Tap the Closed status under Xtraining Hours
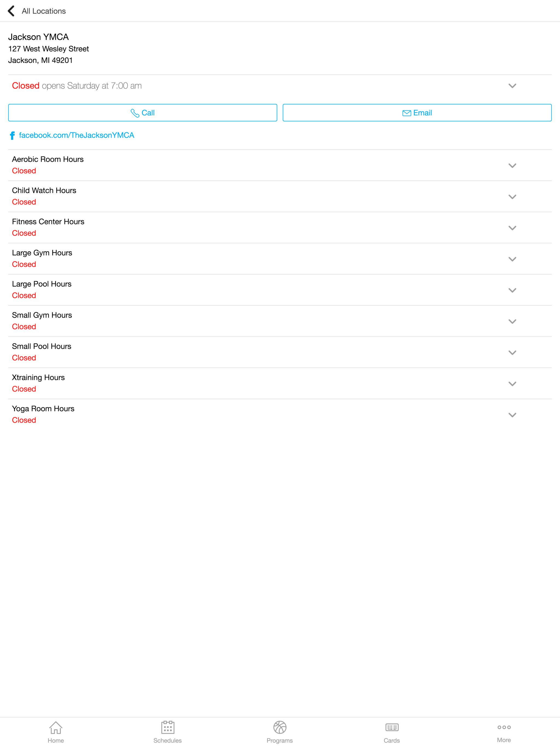 (24, 389)
